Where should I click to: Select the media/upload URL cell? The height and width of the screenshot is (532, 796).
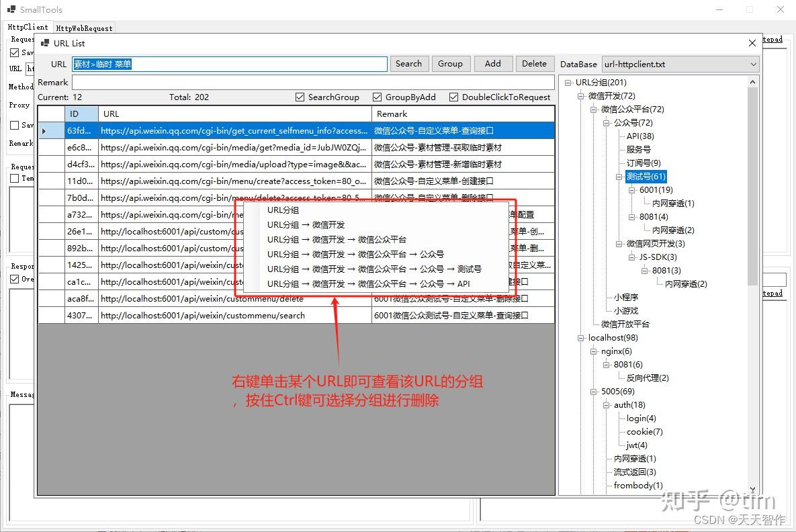235,165
